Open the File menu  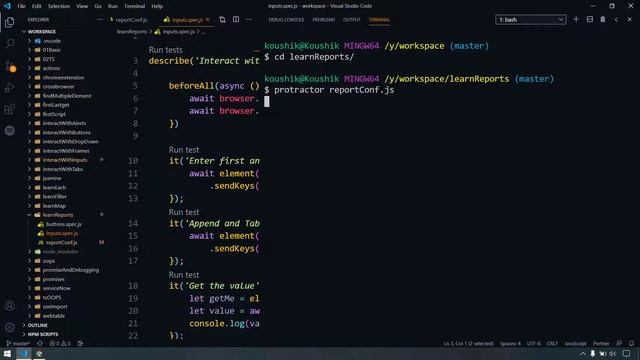coord(21,6)
